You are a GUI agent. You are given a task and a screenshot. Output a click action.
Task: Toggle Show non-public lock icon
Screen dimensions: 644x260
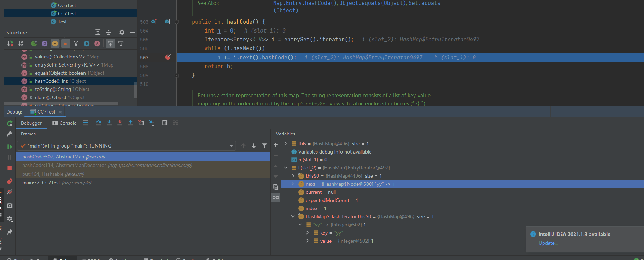[65, 44]
